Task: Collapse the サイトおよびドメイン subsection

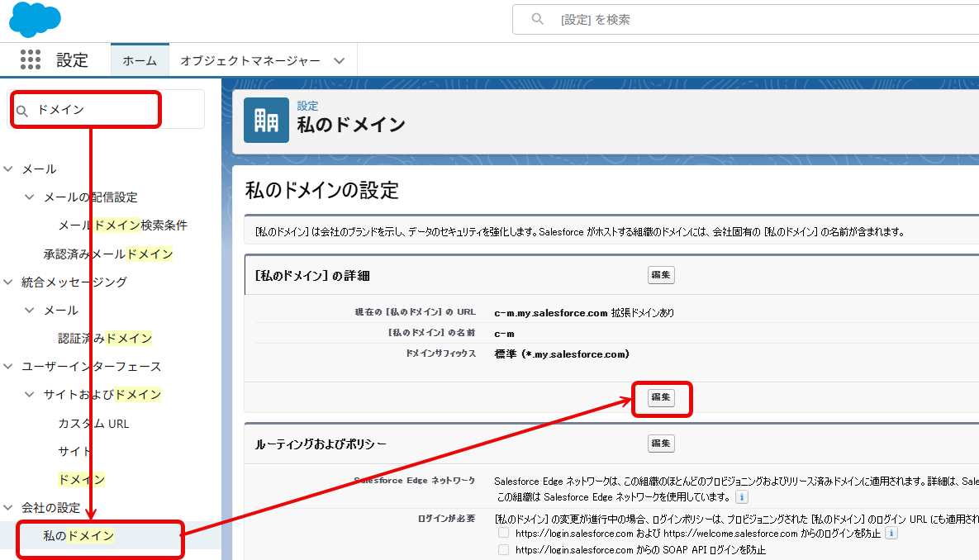Action: (30, 394)
